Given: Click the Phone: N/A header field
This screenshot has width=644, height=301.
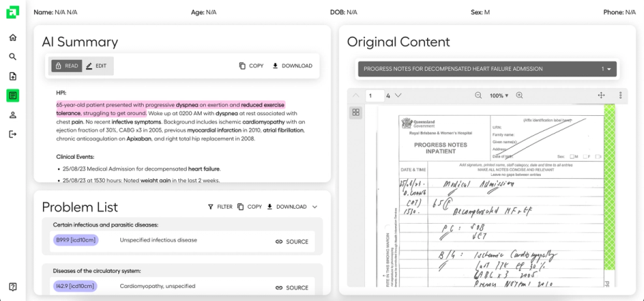Looking at the screenshot, I should [620, 12].
